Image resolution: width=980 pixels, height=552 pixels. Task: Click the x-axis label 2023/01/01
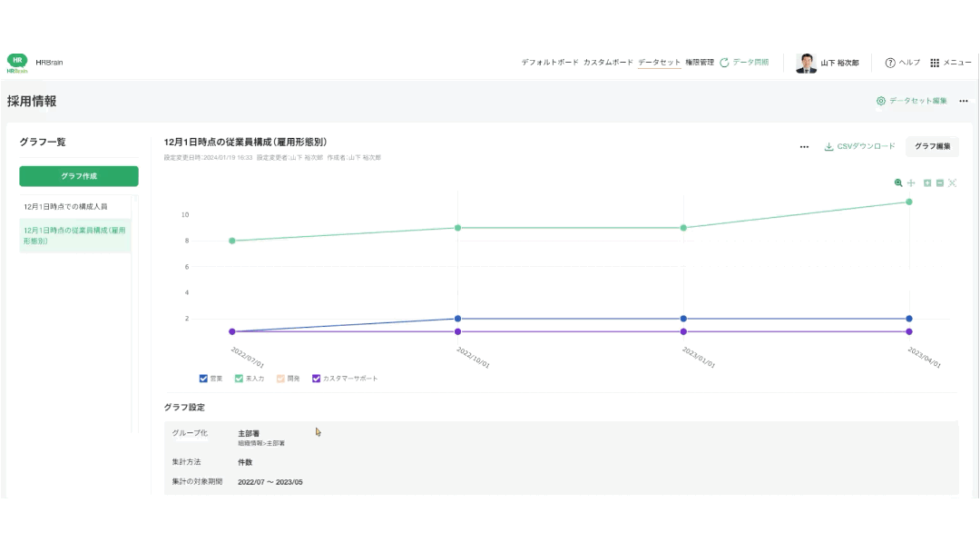(699, 357)
